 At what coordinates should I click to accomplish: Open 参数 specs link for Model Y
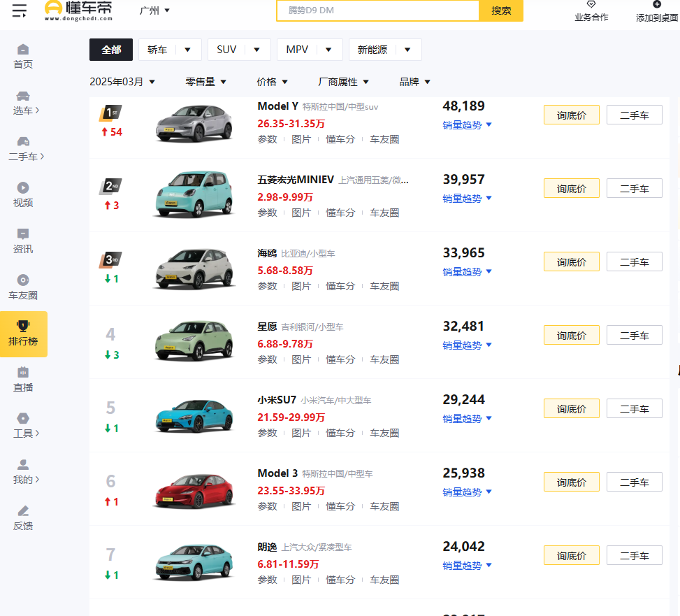pos(267,139)
